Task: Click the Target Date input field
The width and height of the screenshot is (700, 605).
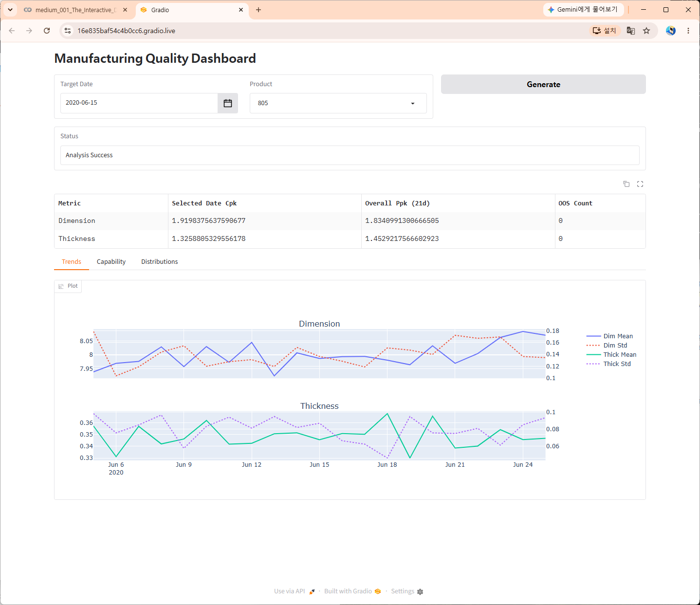Action: click(139, 103)
